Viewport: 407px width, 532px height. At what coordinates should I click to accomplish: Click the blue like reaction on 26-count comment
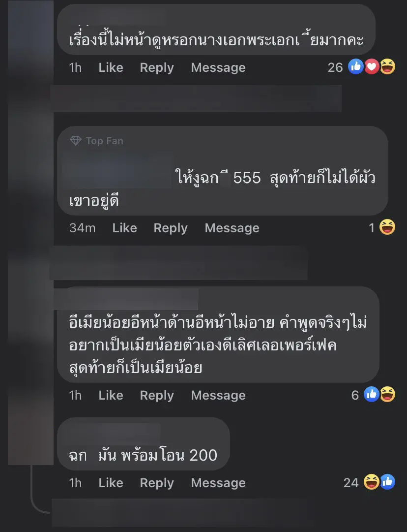356,66
